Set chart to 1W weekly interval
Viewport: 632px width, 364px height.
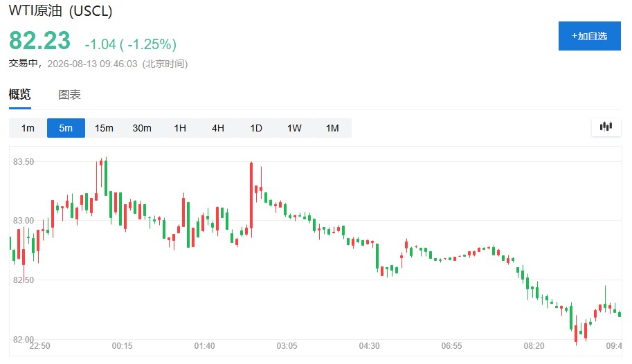coord(294,128)
